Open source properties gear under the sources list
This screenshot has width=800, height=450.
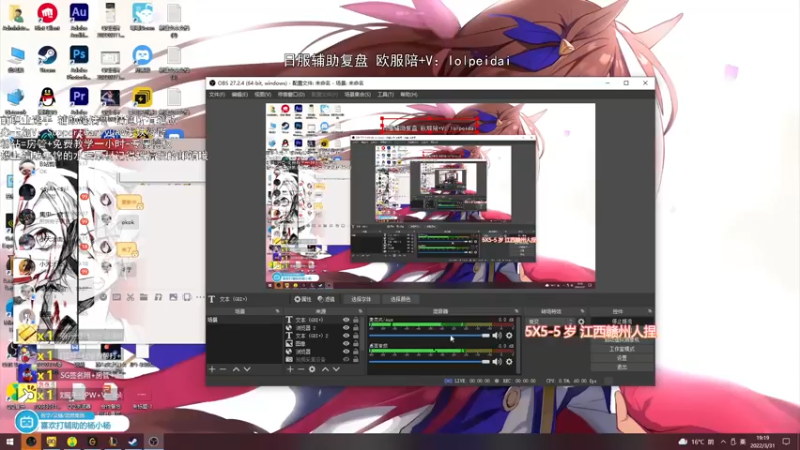point(312,369)
